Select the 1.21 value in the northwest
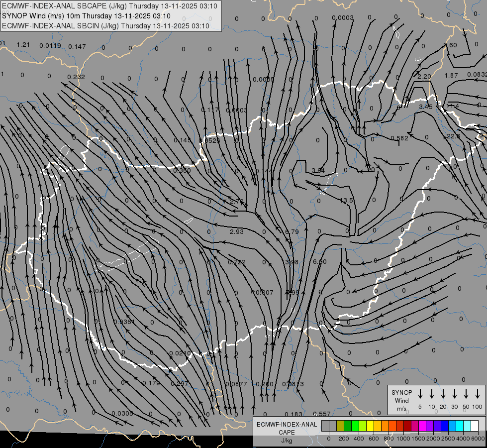 23,45
